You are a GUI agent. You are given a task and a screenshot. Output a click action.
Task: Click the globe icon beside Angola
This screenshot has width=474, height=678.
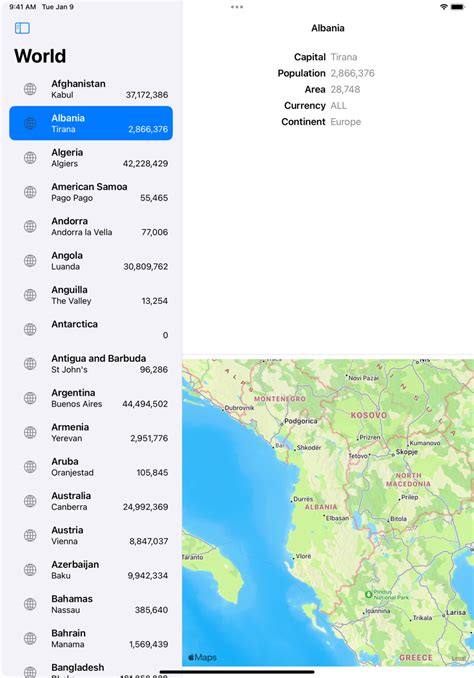click(30, 260)
